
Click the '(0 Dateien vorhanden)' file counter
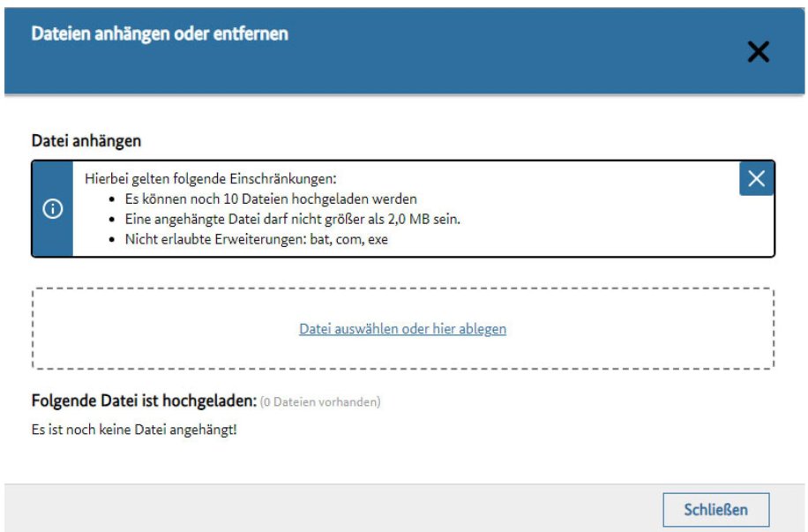point(321,402)
